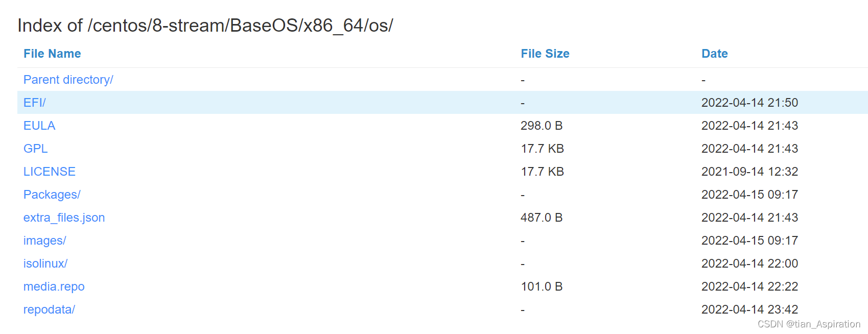
Task: Open the EFI directory link
Action: point(34,102)
